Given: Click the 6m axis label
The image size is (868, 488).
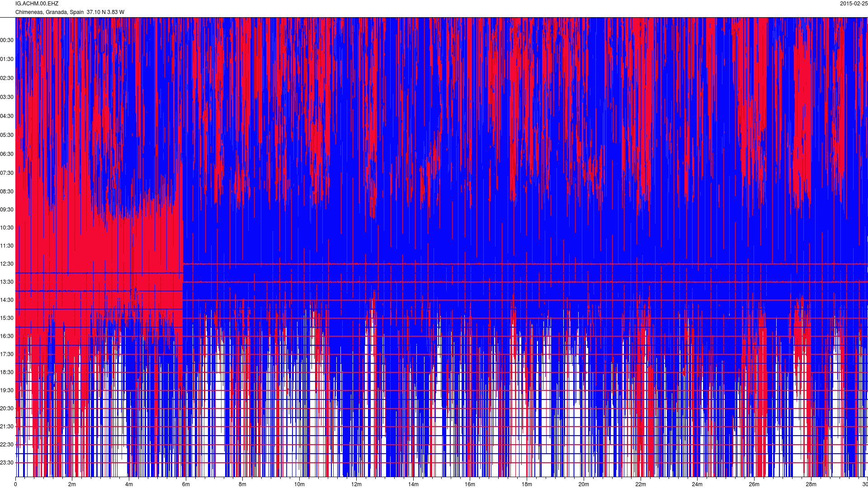Looking at the screenshot, I should (x=186, y=484).
